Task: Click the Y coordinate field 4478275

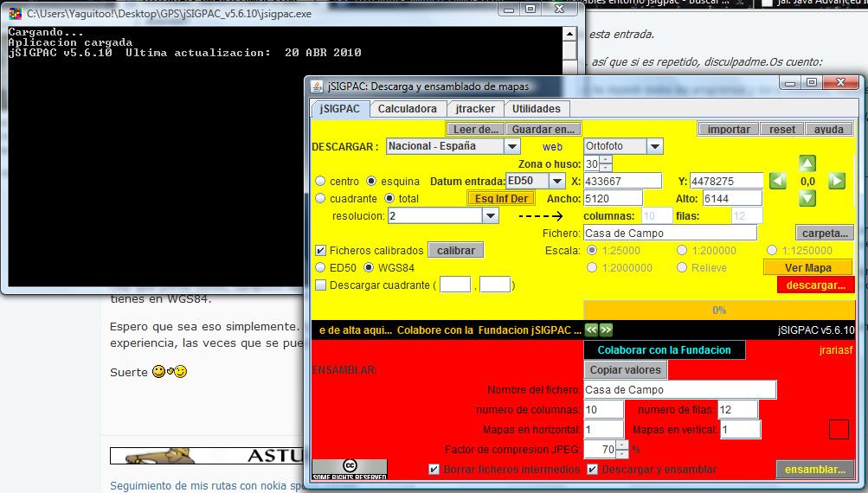Action: point(726,181)
